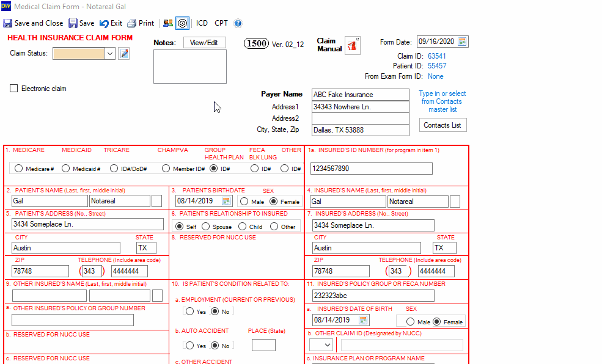Choose Other as relationship to insured
Image resolution: width=602 pixels, height=364 pixels.
(x=274, y=227)
